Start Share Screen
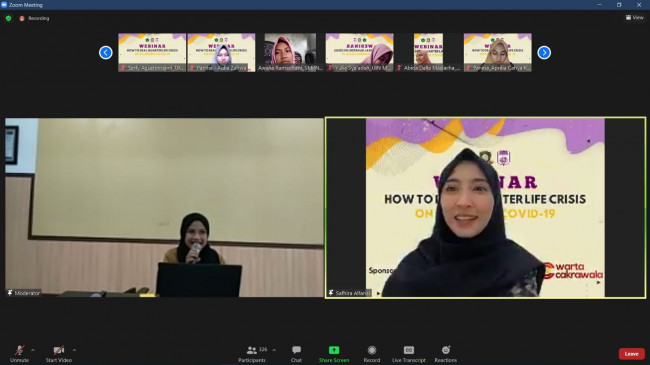The image size is (650, 365). tap(334, 354)
